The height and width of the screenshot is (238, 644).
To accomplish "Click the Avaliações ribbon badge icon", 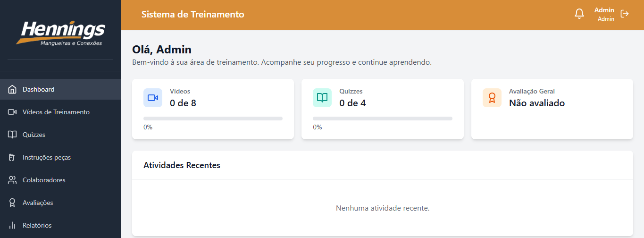I will click(x=12, y=203).
